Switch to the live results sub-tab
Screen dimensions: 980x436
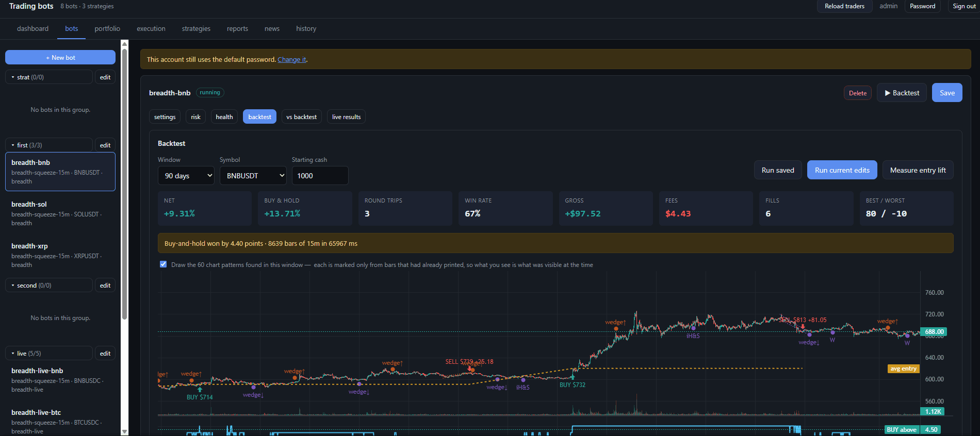(346, 116)
